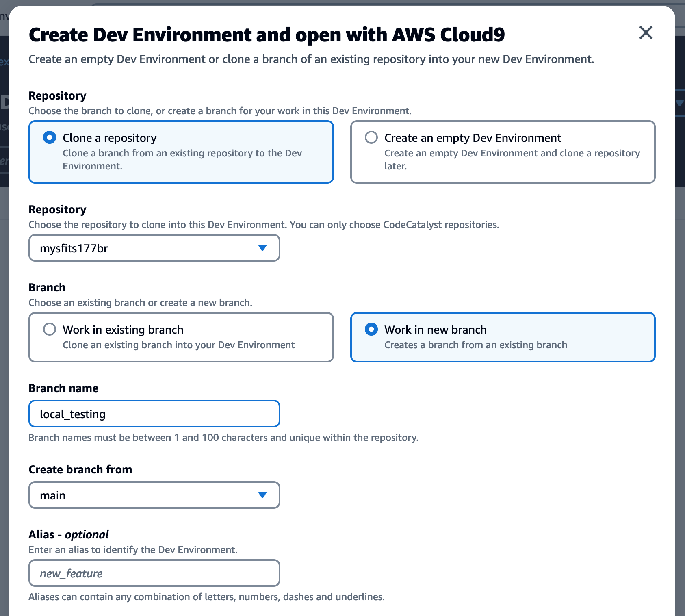
Task: Click the "Clone a repository" option card
Action: click(x=181, y=152)
